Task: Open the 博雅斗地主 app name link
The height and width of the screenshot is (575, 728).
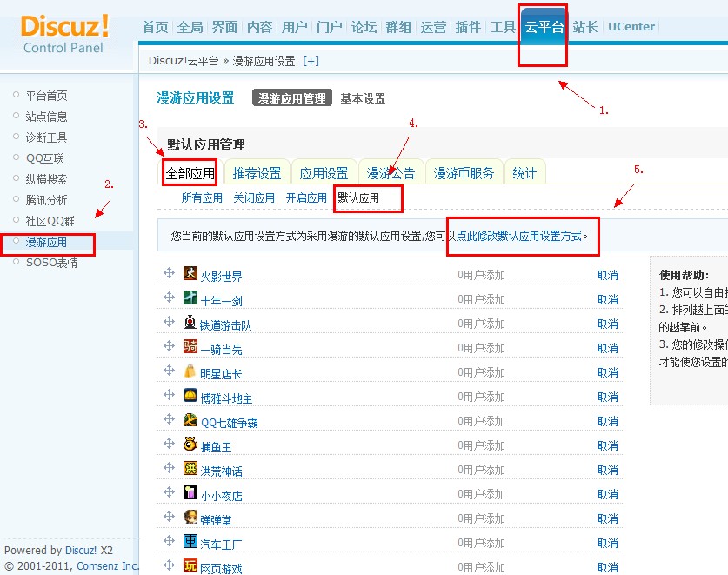Action: pos(226,398)
